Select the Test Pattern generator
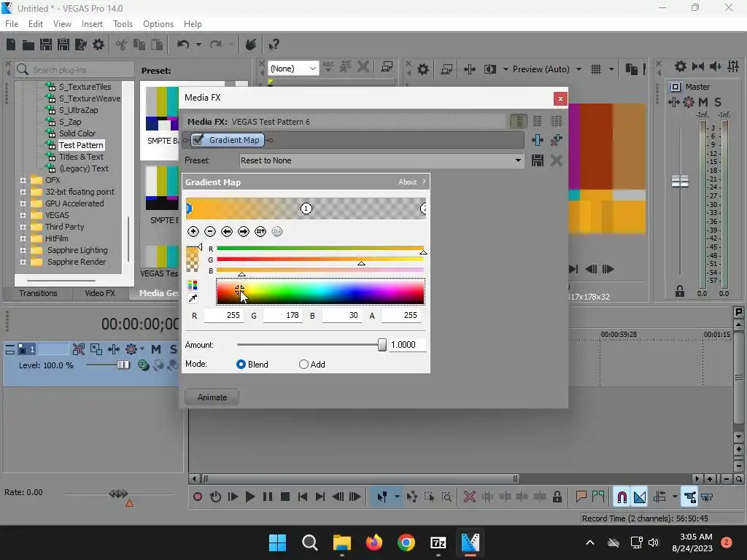 81,145
